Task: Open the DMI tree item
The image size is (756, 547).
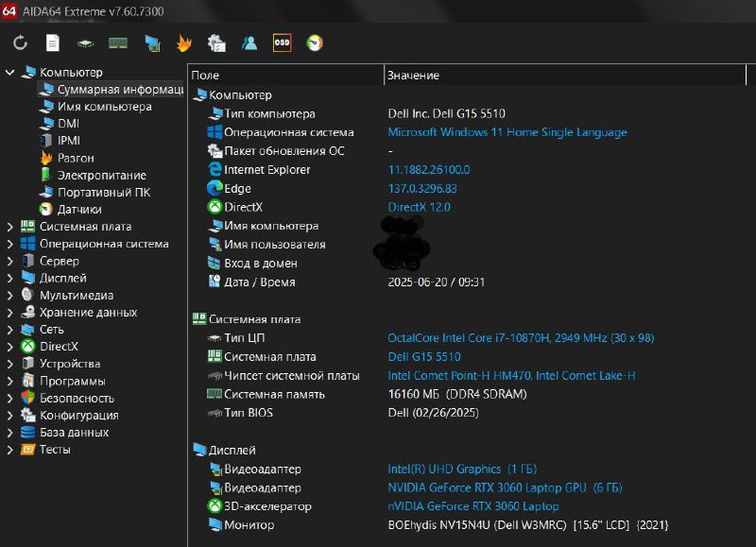Action: [60, 124]
